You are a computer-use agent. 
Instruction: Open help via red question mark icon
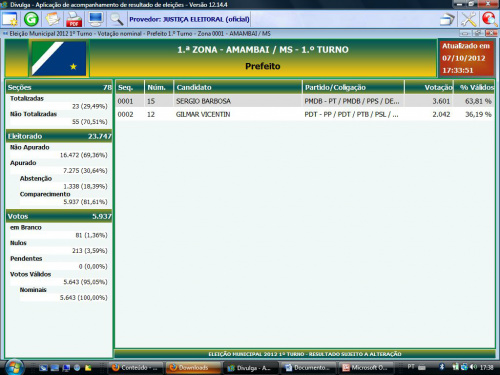489,19
